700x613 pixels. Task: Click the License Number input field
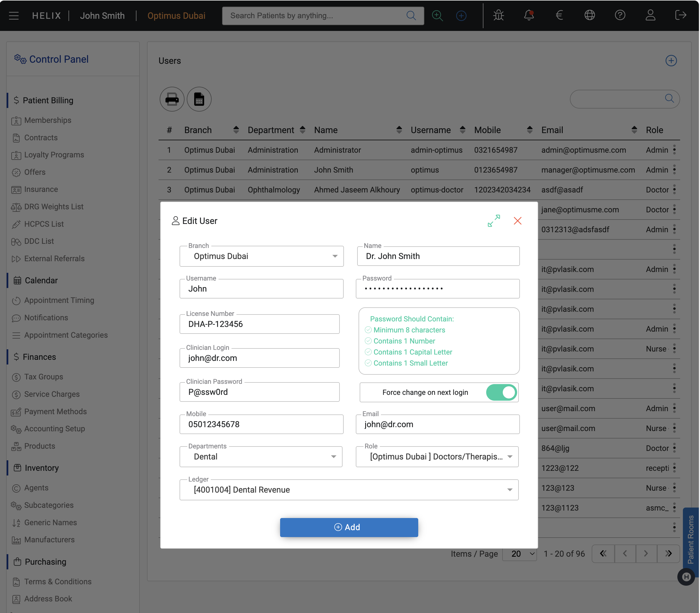pos(259,324)
